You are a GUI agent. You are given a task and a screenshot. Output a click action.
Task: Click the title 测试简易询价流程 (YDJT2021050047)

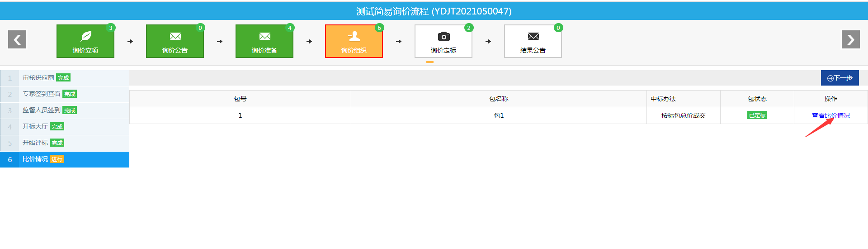434,11
